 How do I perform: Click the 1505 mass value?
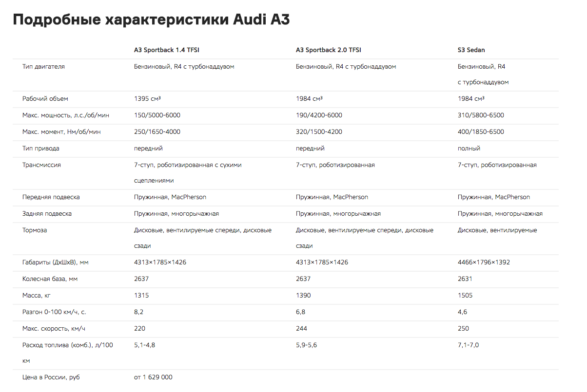pyautogui.click(x=465, y=296)
